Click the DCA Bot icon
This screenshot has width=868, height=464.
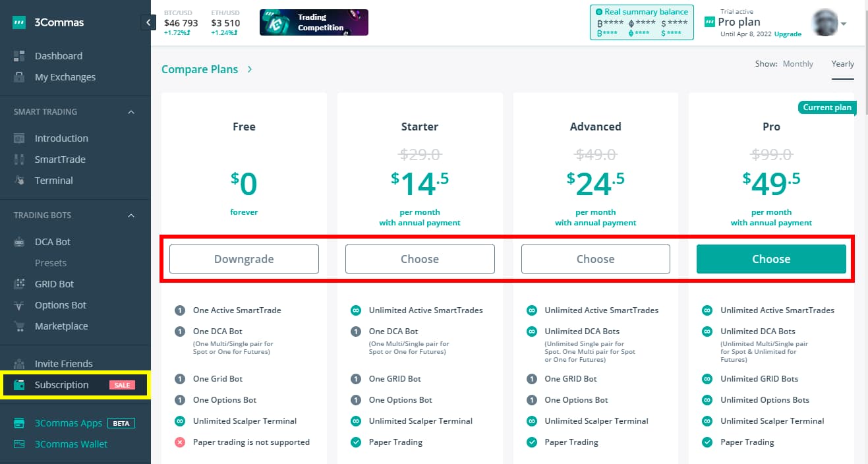pyautogui.click(x=19, y=242)
